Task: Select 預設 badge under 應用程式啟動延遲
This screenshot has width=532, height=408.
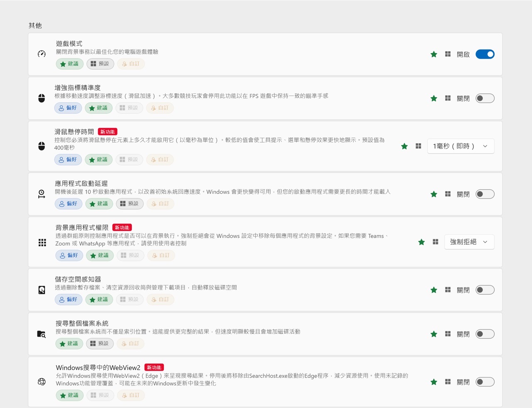Action: coord(130,204)
